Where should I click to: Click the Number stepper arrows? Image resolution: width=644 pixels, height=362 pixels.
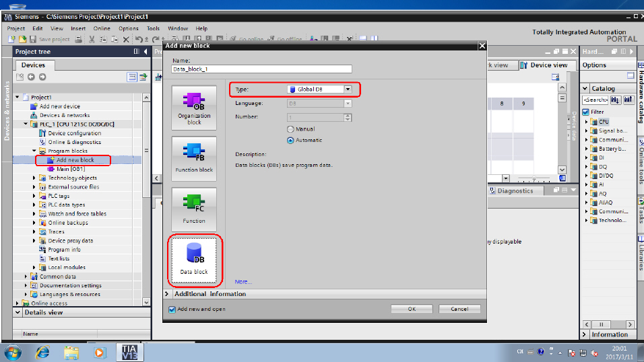pos(348,117)
